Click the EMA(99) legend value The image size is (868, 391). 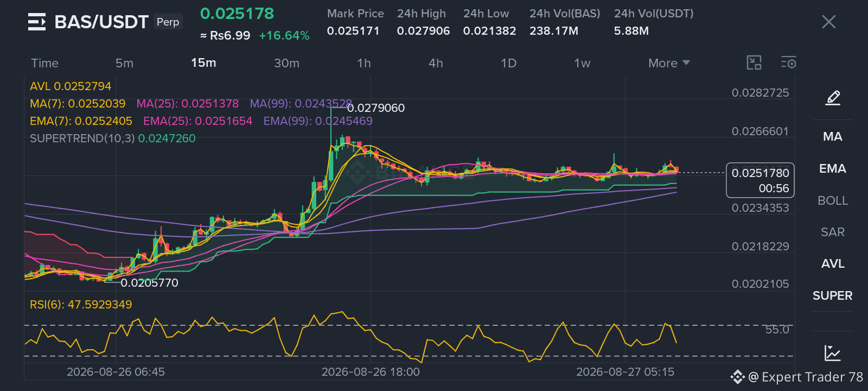point(318,121)
